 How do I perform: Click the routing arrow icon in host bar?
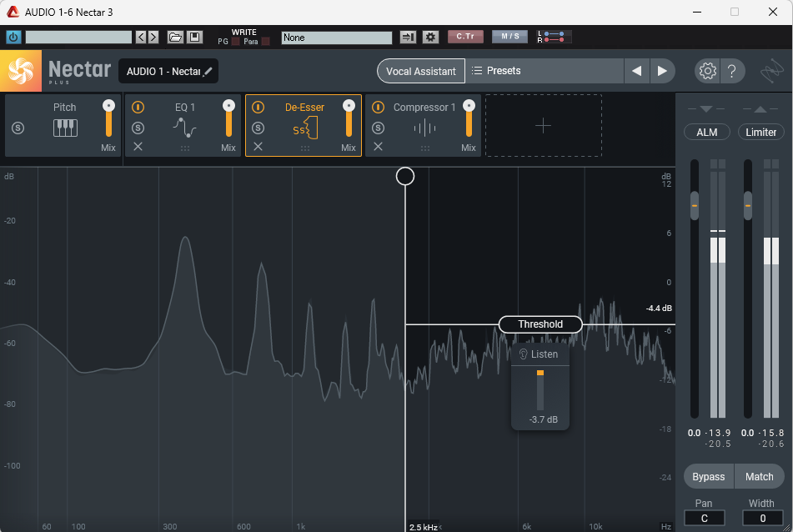(408, 37)
